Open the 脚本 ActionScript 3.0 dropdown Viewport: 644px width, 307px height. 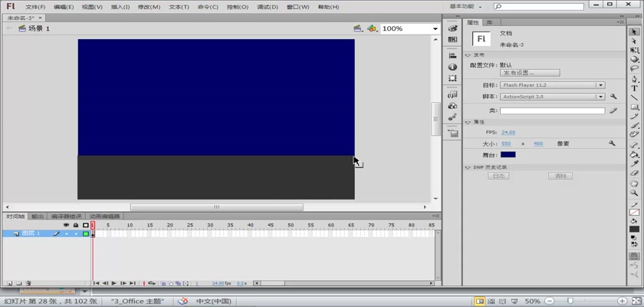pos(552,97)
